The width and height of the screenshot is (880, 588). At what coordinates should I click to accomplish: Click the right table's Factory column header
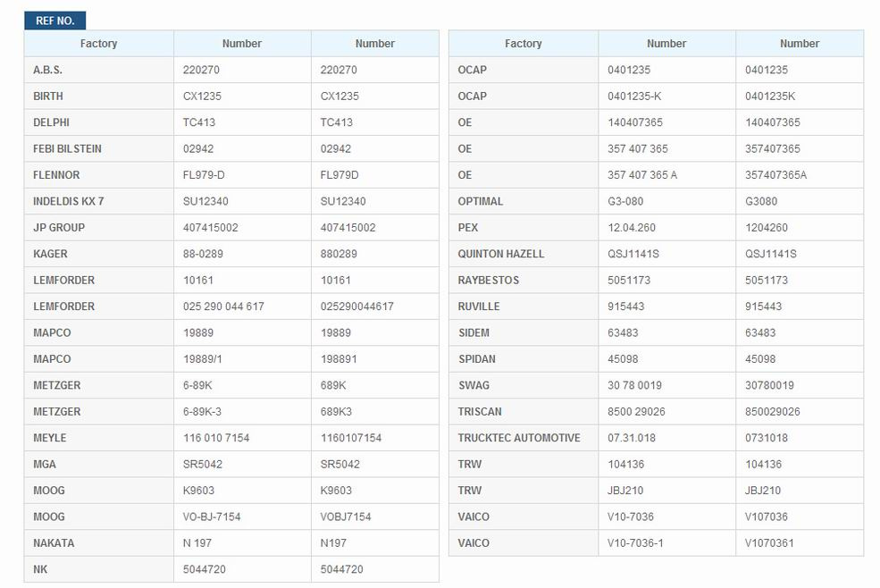click(x=523, y=43)
